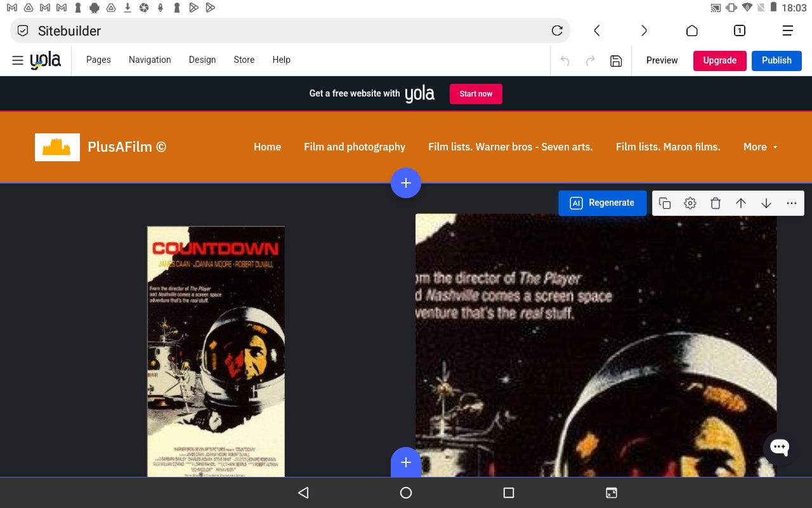Click the blue Publish button
This screenshot has width=812, height=508.
tap(776, 60)
